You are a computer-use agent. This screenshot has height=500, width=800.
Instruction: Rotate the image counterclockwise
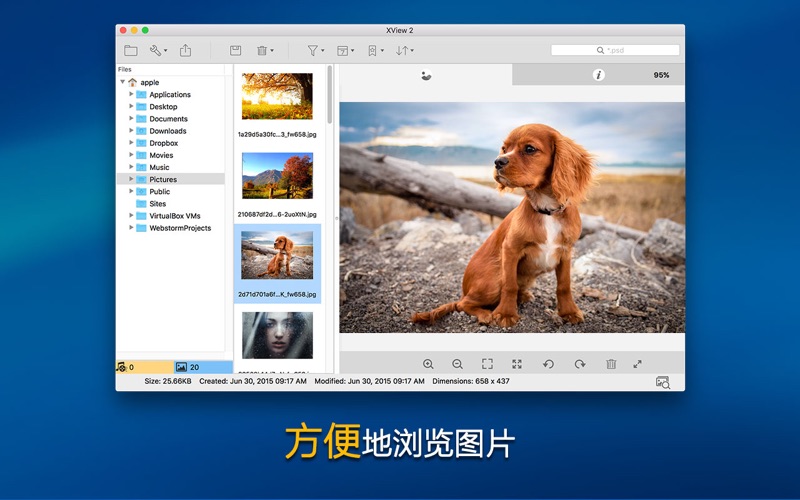(x=548, y=364)
